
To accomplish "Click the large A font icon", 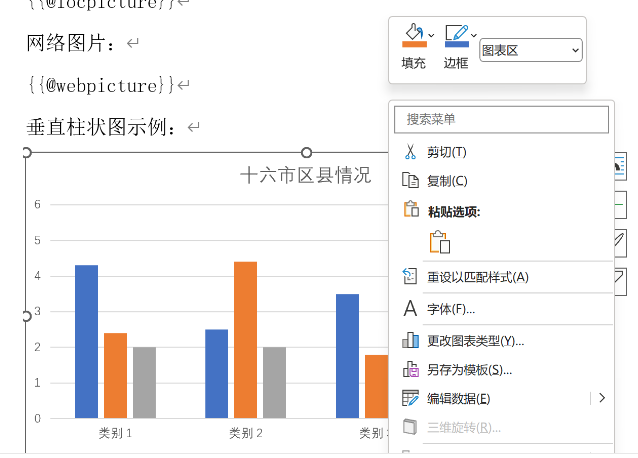I will coord(410,308).
